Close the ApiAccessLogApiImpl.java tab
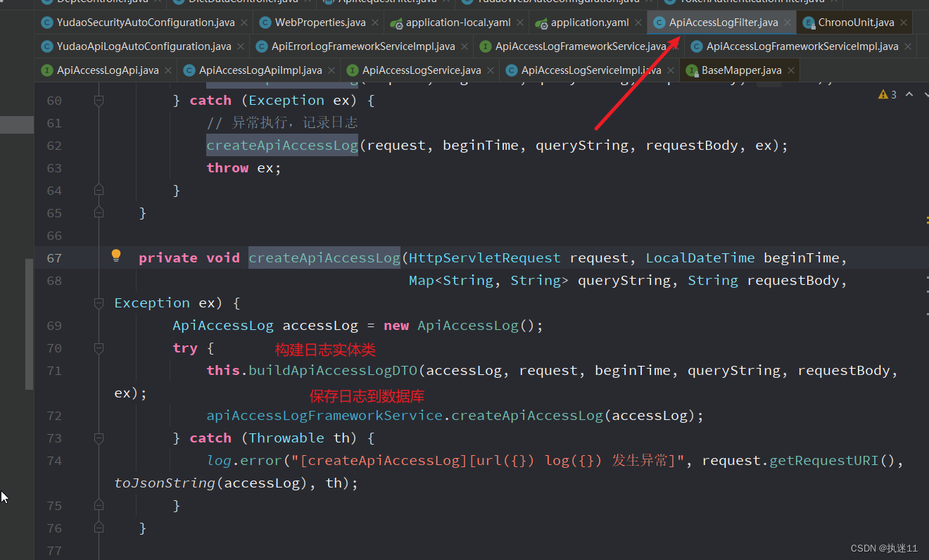The height and width of the screenshot is (560, 929). 331,70
